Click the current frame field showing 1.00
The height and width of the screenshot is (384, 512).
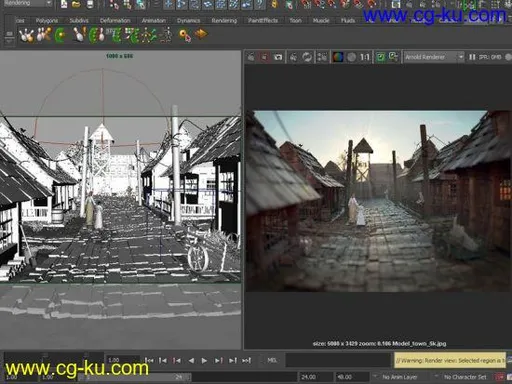[122, 360]
